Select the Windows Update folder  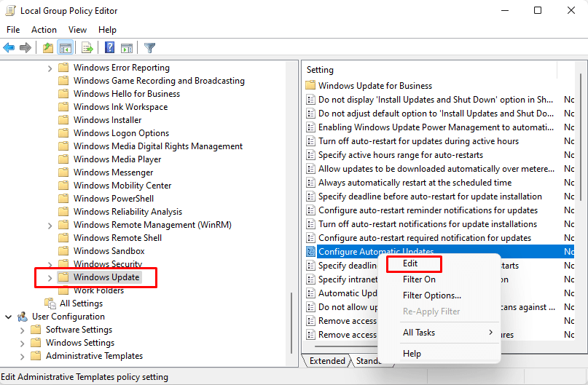coord(106,277)
